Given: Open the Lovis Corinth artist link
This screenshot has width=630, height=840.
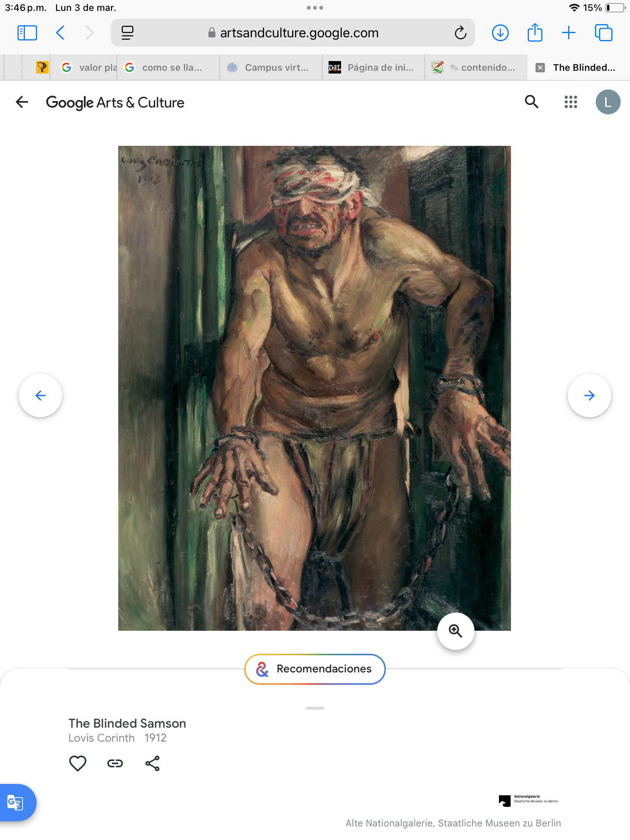Looking at the screenshot, I should (x=101, y=738).
